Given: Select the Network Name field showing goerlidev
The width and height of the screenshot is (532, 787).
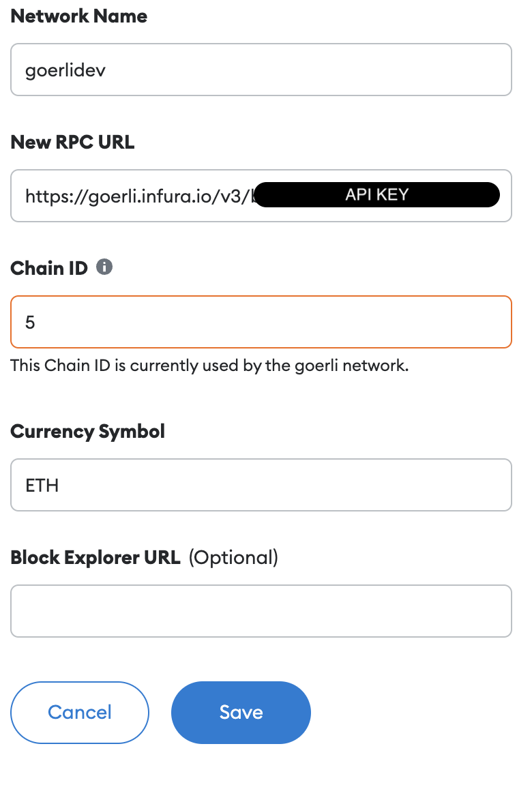Looking at the screenshot, I should point(261,70).
